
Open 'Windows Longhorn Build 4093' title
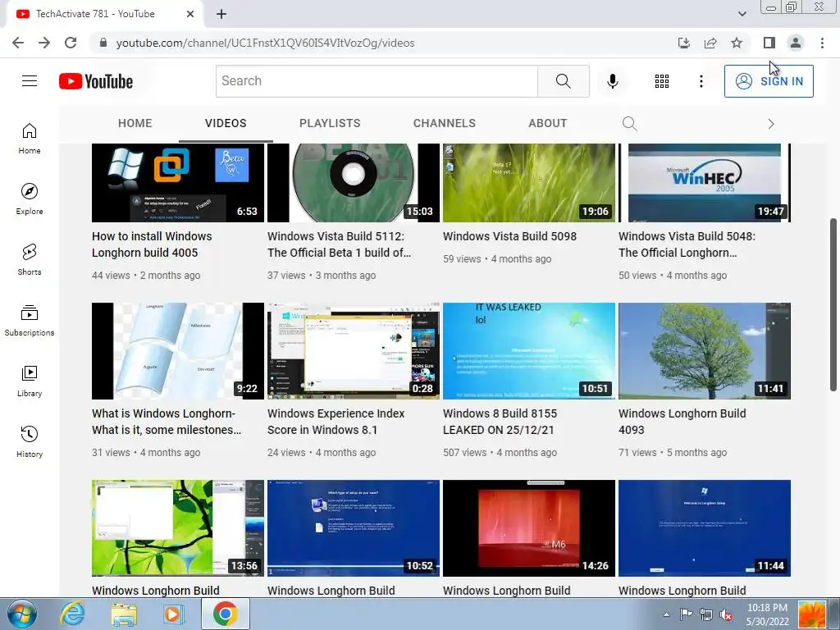pos(682,422)
